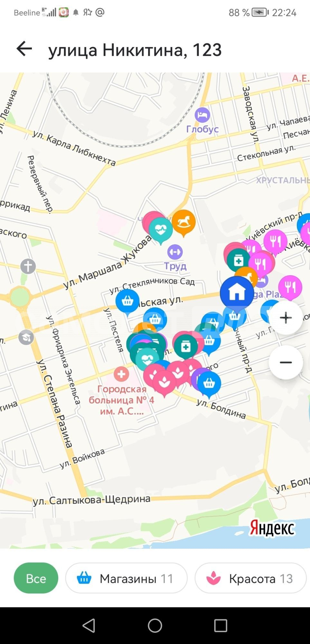
Task: Open the teal pharmacy marker near Kievsky
Action: [x=238, y=260]
